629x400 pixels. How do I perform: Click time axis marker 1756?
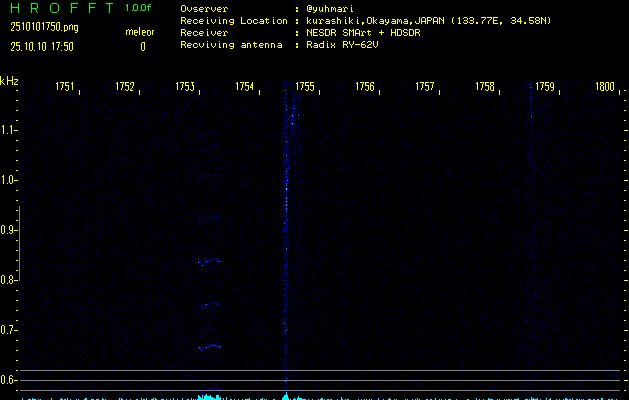365,86
